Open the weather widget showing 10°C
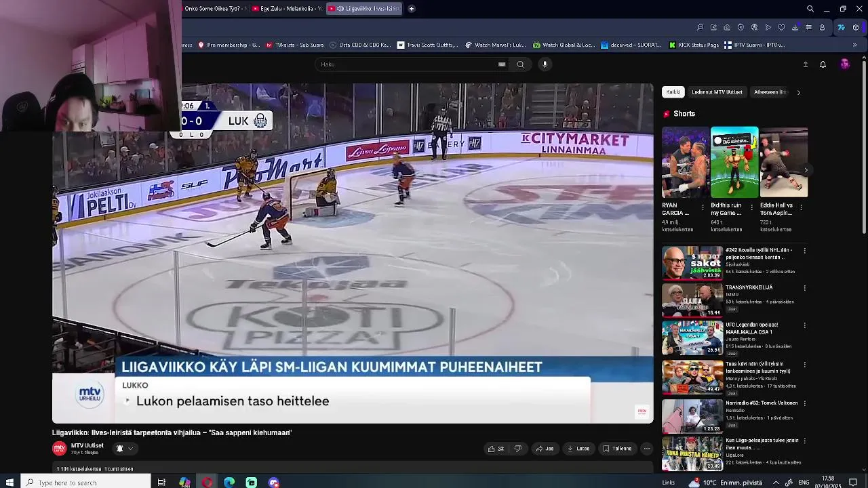The width and height of the screenshot is (868, 488). coord(725,483)
